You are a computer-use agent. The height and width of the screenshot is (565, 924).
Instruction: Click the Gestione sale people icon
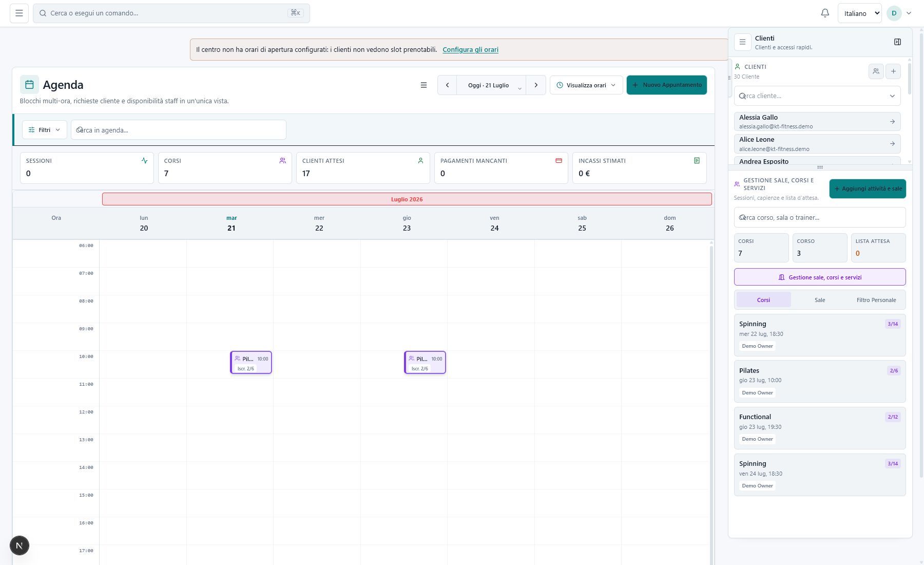(737, 184)
